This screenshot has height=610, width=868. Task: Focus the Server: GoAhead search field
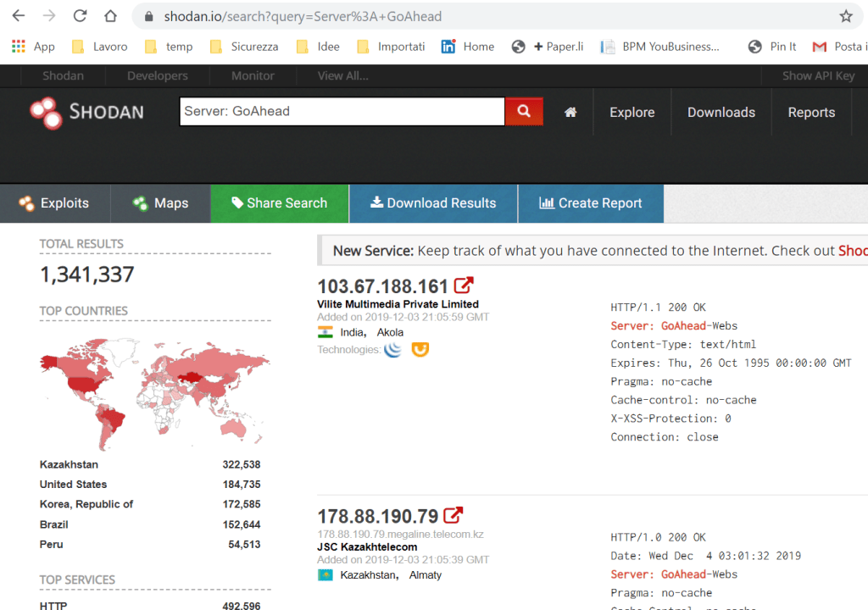click(x=342, y=111)
